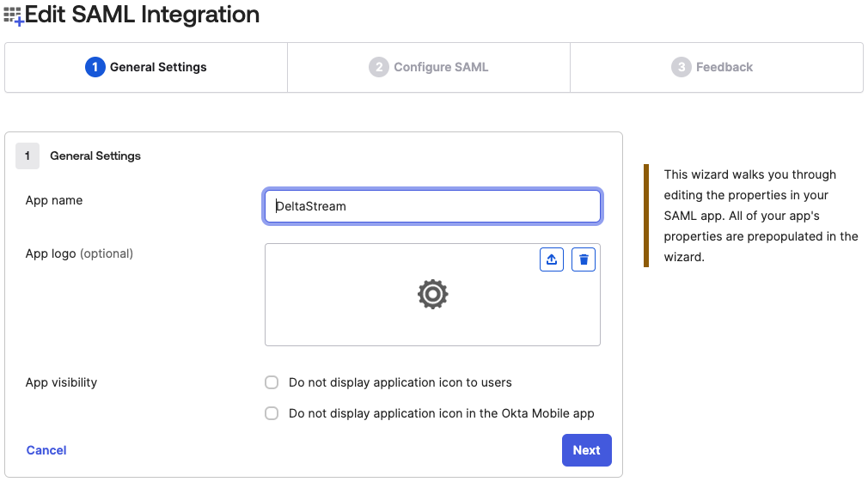Image resolution: width=868 pixels, height=482 pixels.
Task: Click the 'App logo (optional)' field label
Action: pyautogui.click(x=79, y=253)
